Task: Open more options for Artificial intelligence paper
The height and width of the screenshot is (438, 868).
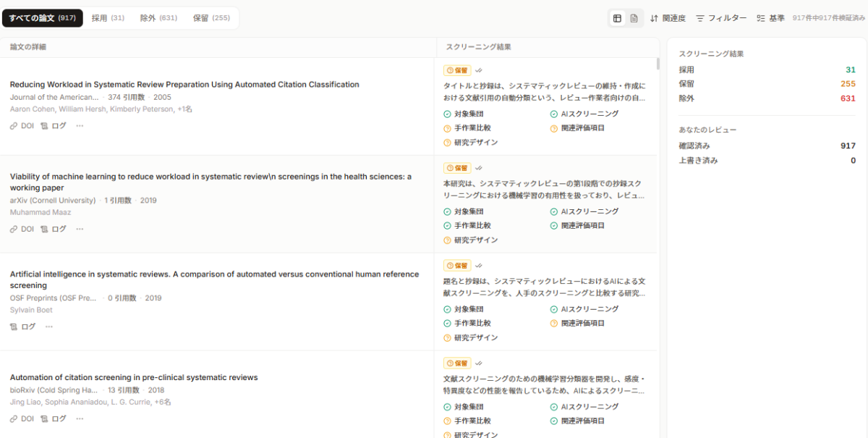Action: pyautogui.click(x=49, y=327)
